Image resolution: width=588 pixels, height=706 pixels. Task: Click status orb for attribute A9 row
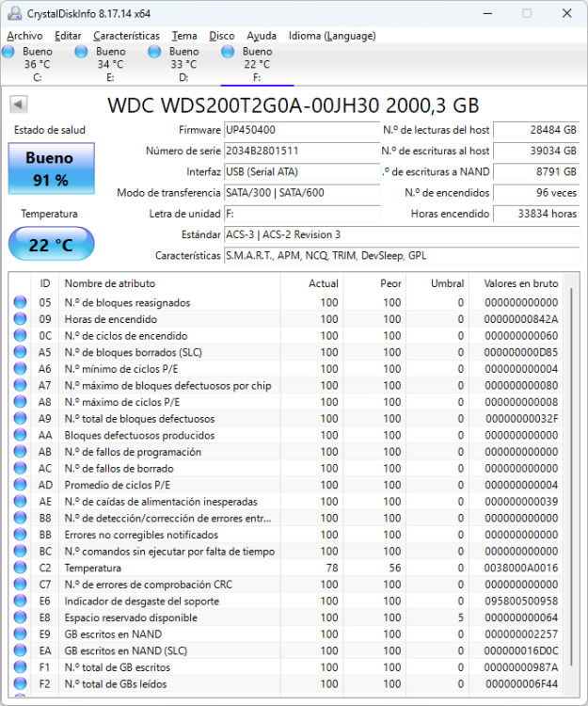coord(21,418)
